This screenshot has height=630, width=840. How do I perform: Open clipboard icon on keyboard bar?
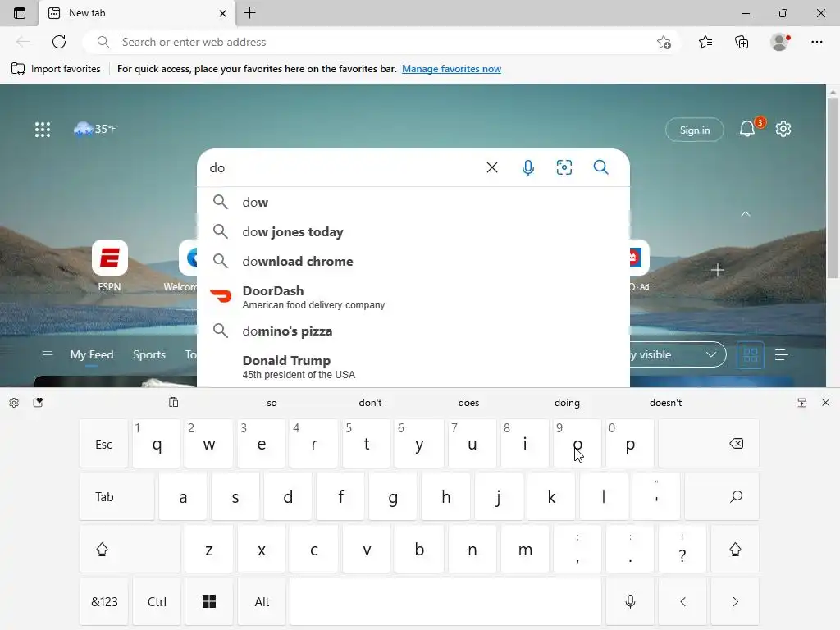pos(174,402)
